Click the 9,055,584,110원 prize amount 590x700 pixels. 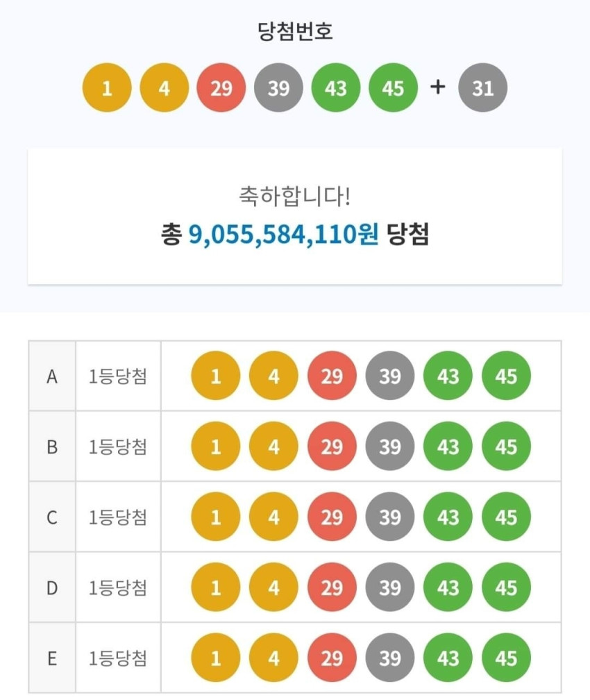click(283, 234)
